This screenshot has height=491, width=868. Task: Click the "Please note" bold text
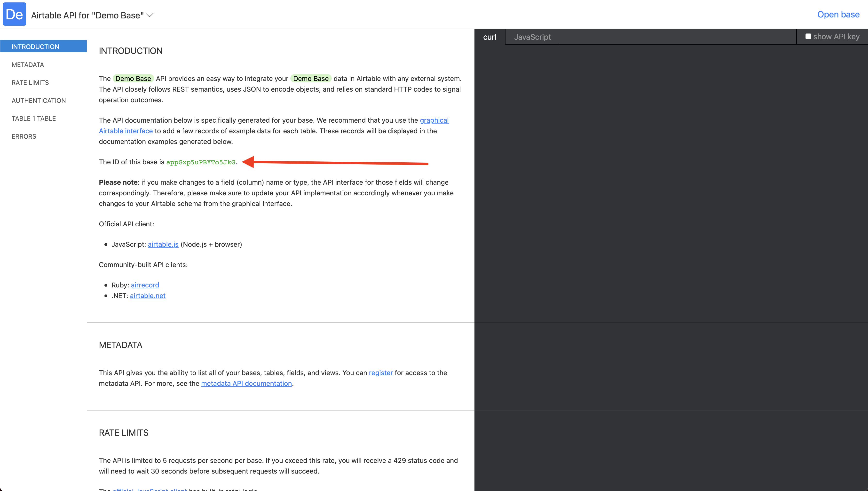[x=118, y=182]
